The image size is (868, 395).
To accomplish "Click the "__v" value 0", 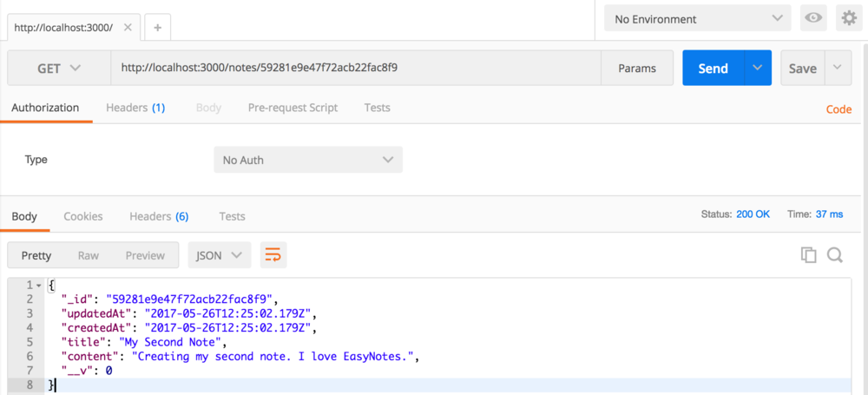I will [x=109, y=371].
